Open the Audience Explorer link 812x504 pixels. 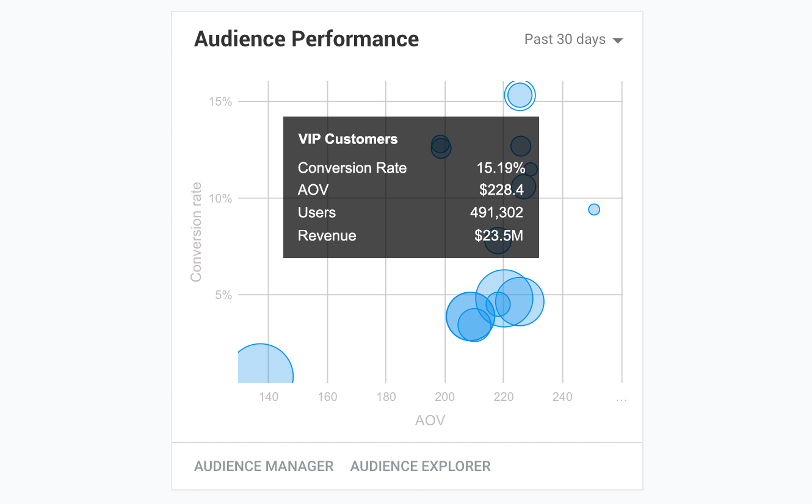[421, 466]
